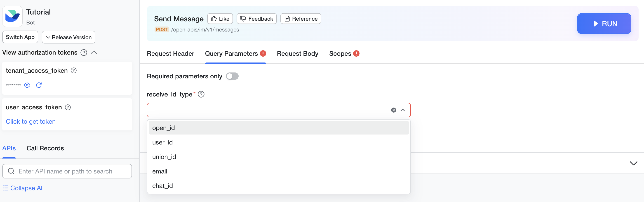
Task: Click the Query Parameters error indicator
Action: (263, 53)
